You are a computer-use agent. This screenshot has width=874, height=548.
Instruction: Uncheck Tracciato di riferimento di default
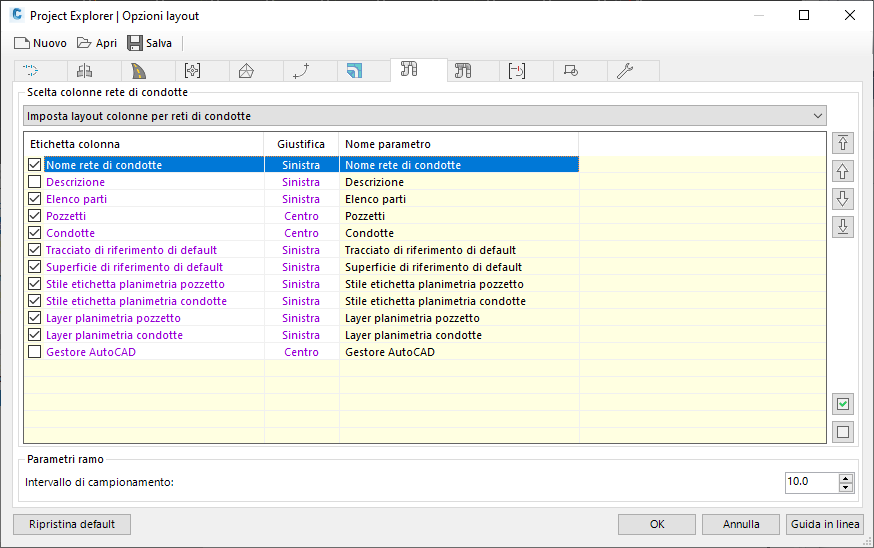(35, 250)
